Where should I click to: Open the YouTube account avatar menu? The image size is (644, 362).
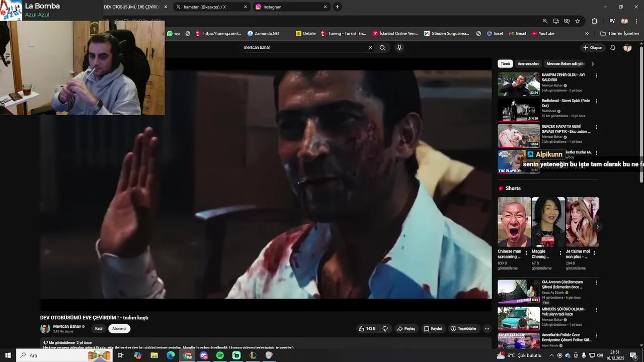click(627, 48)
